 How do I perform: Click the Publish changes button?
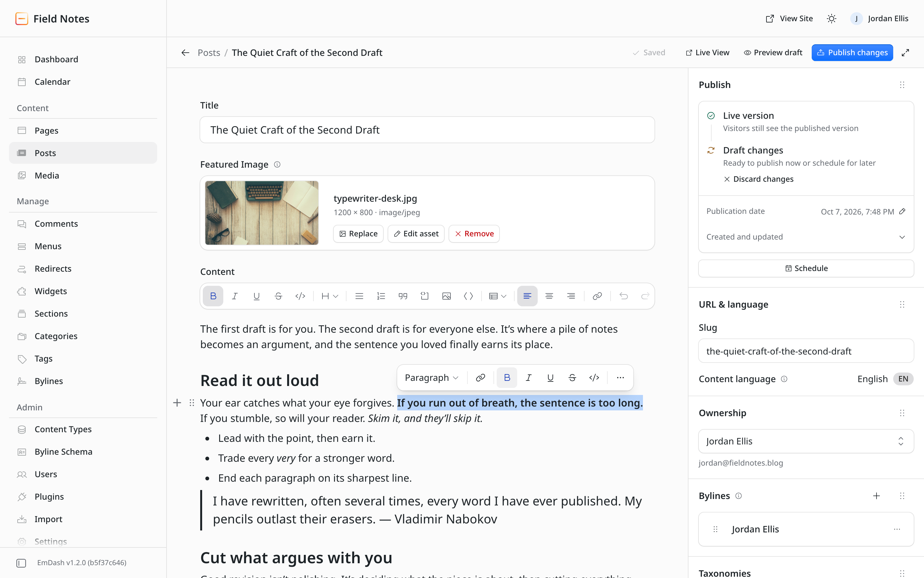(x=852, y=53)
